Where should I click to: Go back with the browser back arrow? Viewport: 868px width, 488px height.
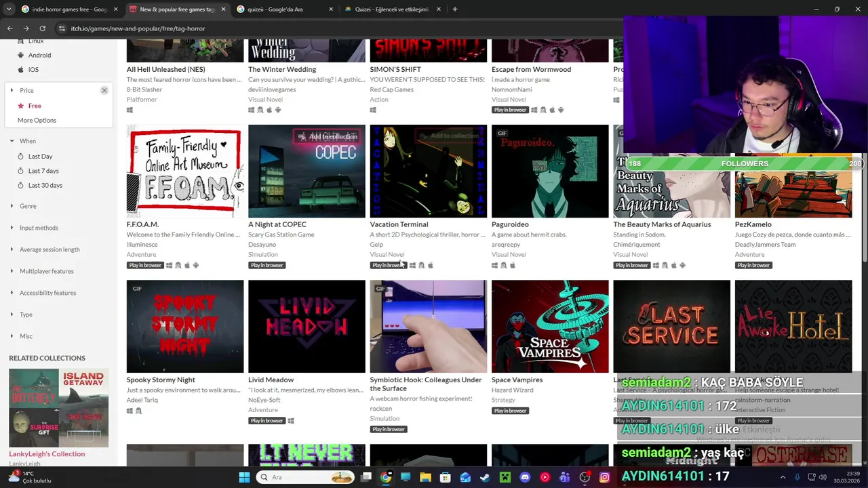pyautogui.click(x=10, y=28)
